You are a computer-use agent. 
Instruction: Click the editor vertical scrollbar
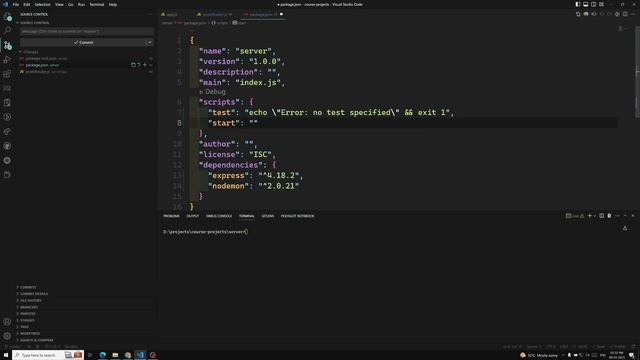point(637,73)
